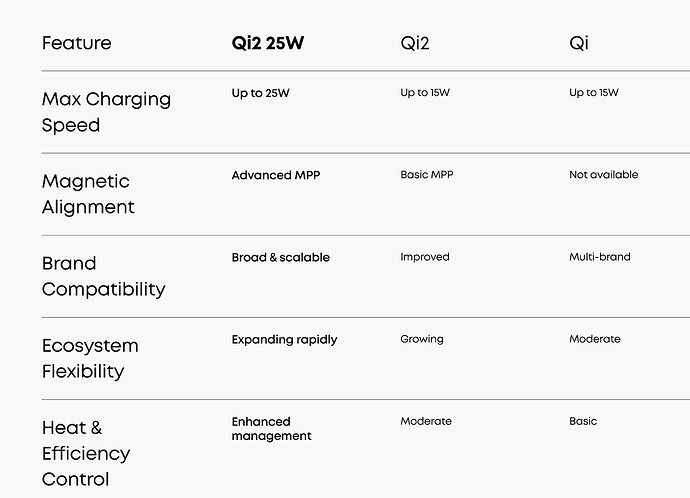Click the Multi-brand cell
The width and height of the screenshot is (690, 498).
[x=600, y=257]
